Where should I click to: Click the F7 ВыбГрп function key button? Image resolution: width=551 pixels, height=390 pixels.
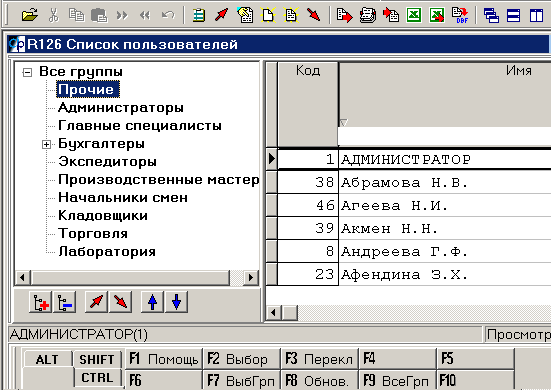(x=242, y=380)
